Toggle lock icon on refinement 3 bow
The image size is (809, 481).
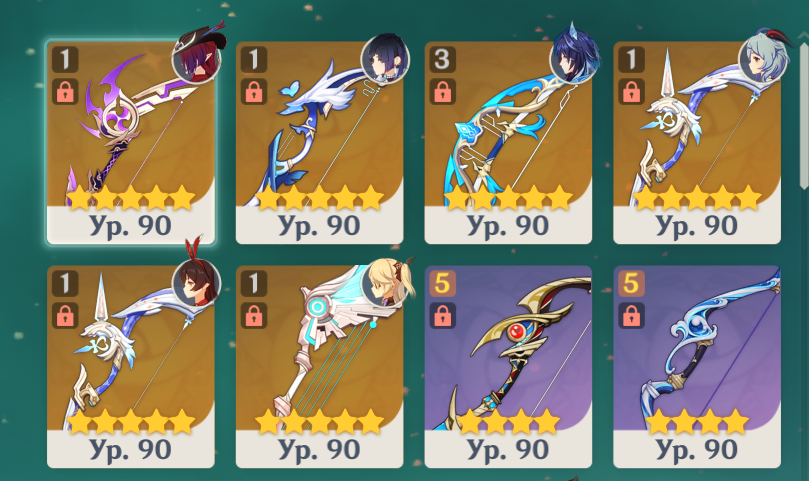(443, 92)
